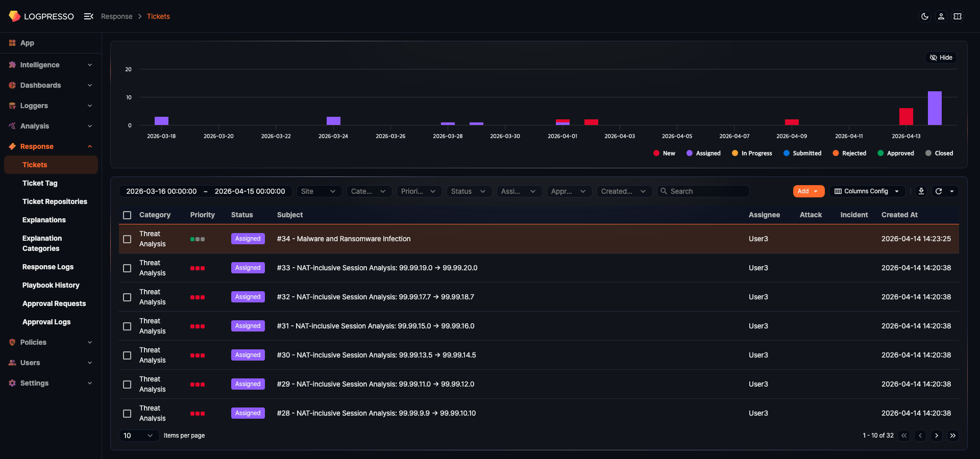Open the Site filter dropdown
Screen dimensions: 980x459
318,191
